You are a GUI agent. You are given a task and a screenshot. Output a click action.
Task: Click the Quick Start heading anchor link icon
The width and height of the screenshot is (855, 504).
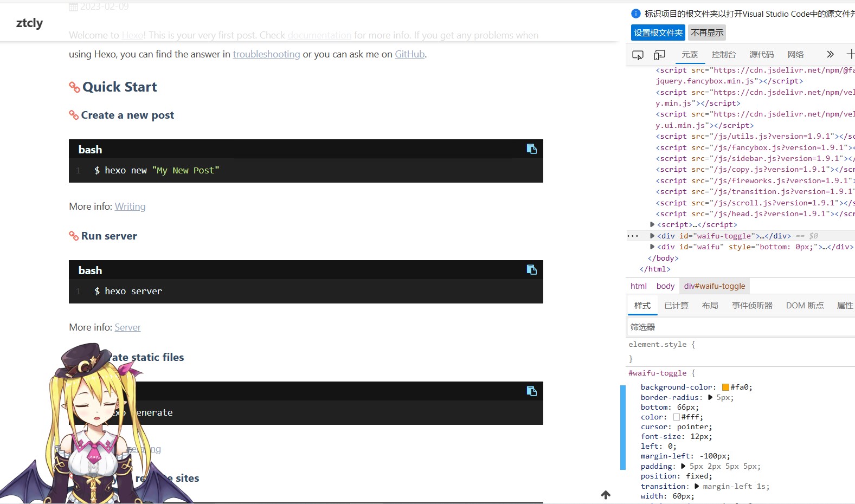pyautogui.click(x=74, y=87)
